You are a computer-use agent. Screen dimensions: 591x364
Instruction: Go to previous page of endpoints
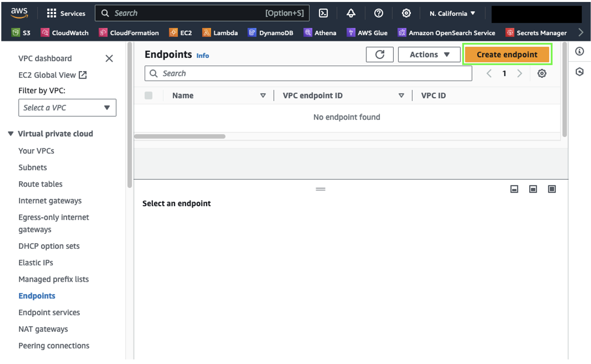[489, 73]
